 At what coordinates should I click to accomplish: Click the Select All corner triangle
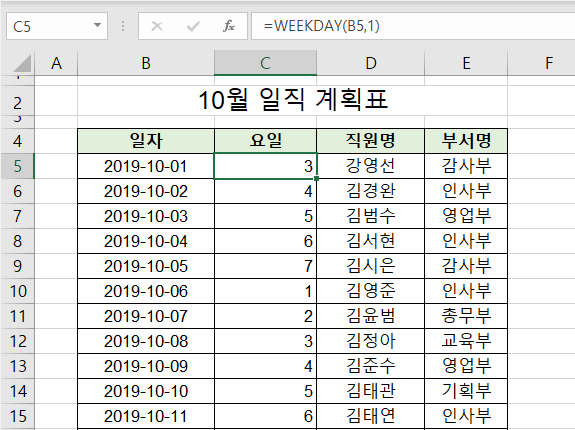(22, 63)
